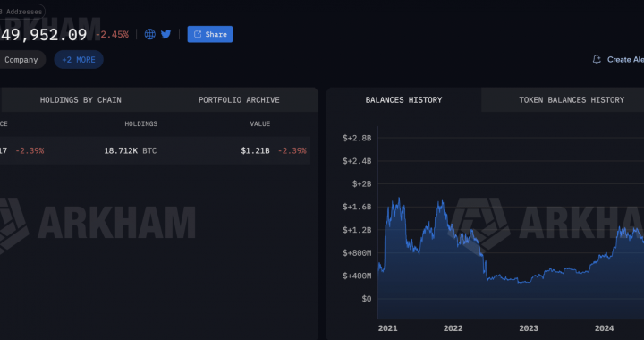Open the Twitter bird icon
644x340 pixels.
click(166, 34)
